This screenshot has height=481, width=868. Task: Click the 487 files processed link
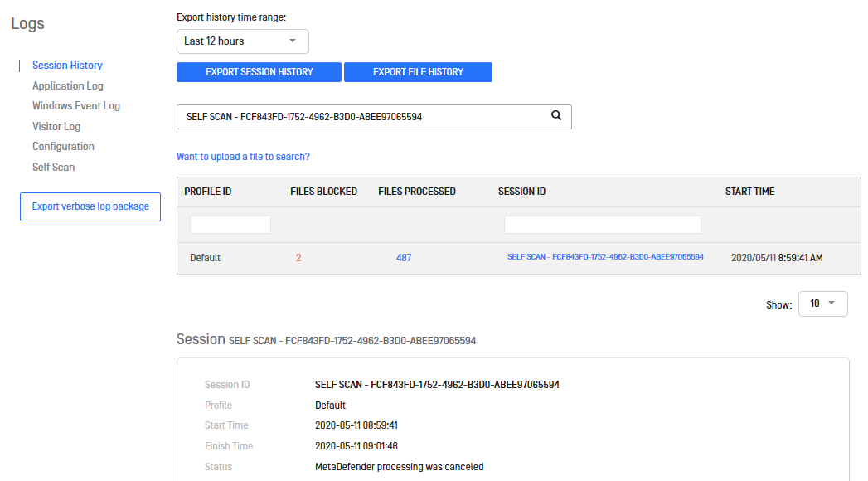click(x=404, y=257)
